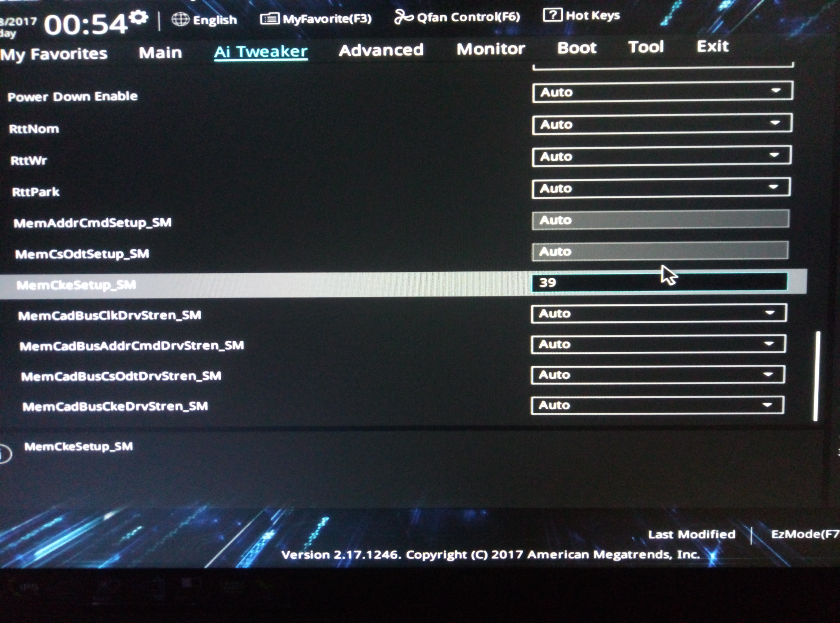Image resolution: width=840 pixels, height=623 pixels.
Task: Click the Qfan Control fan icon
Action: click(x=403, y=17)
